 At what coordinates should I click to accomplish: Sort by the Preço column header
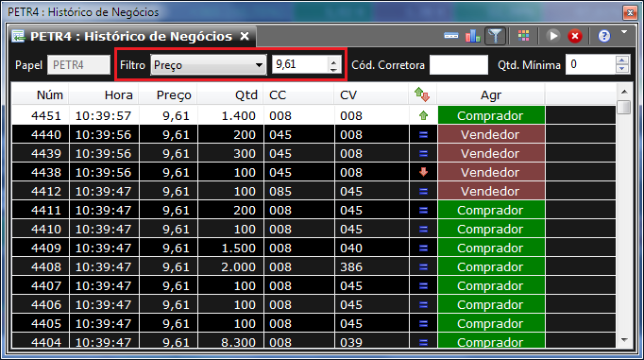click(168, 94)
